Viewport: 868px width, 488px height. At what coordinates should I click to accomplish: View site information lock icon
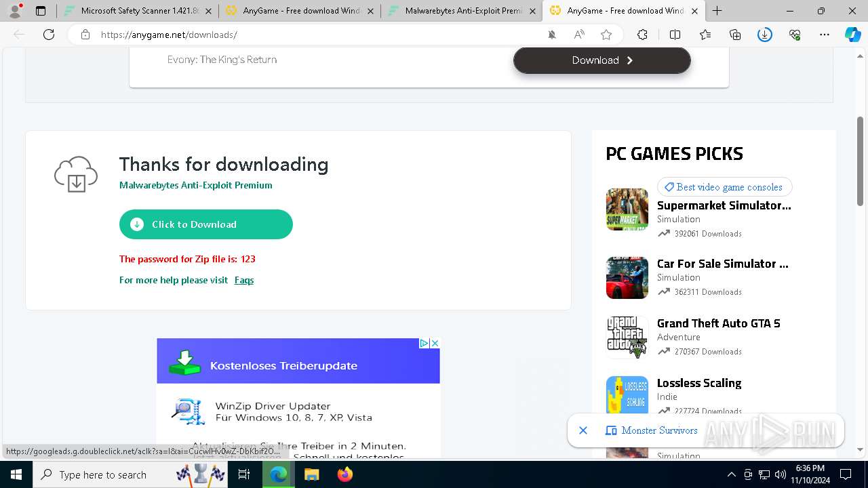pos(85,35)
